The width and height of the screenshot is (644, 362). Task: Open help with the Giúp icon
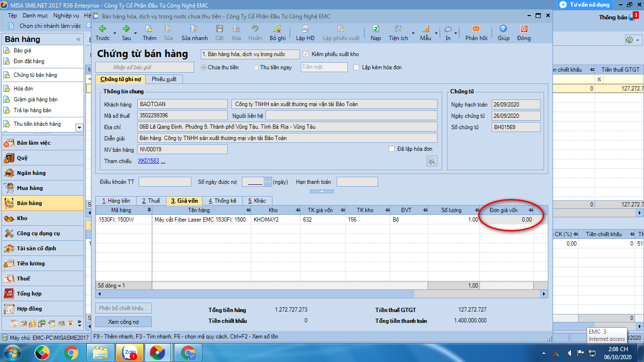504,33
